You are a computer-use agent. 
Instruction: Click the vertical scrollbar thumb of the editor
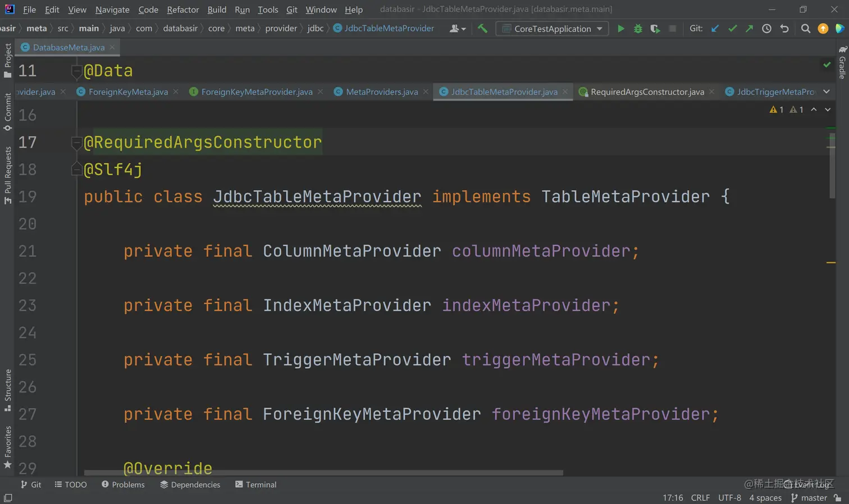[x=832, y=166]
